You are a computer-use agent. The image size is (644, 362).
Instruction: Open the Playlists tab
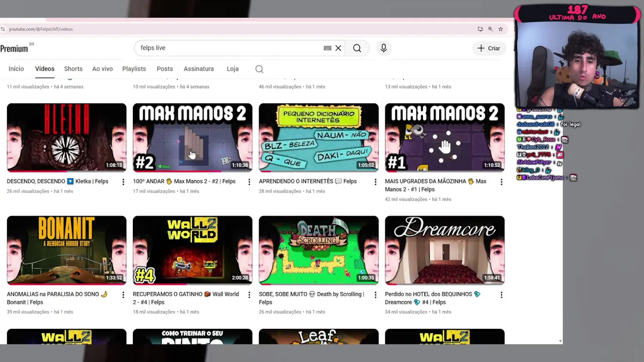click(134, 69)
